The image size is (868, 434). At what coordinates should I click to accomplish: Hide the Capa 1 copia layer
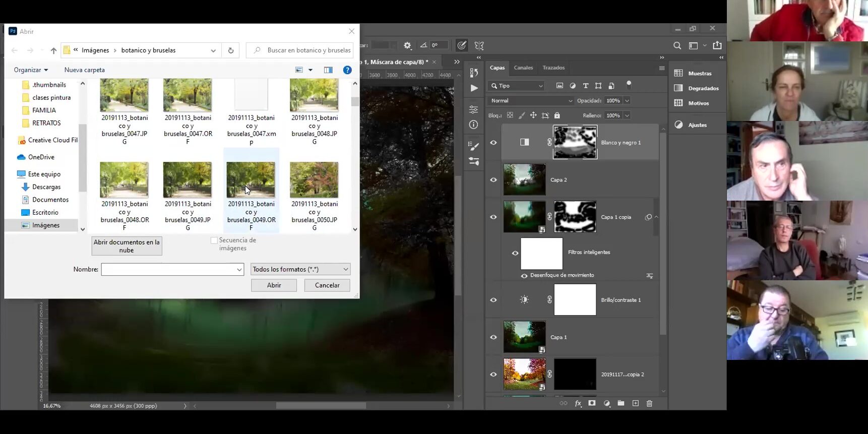tap(493, 217)
